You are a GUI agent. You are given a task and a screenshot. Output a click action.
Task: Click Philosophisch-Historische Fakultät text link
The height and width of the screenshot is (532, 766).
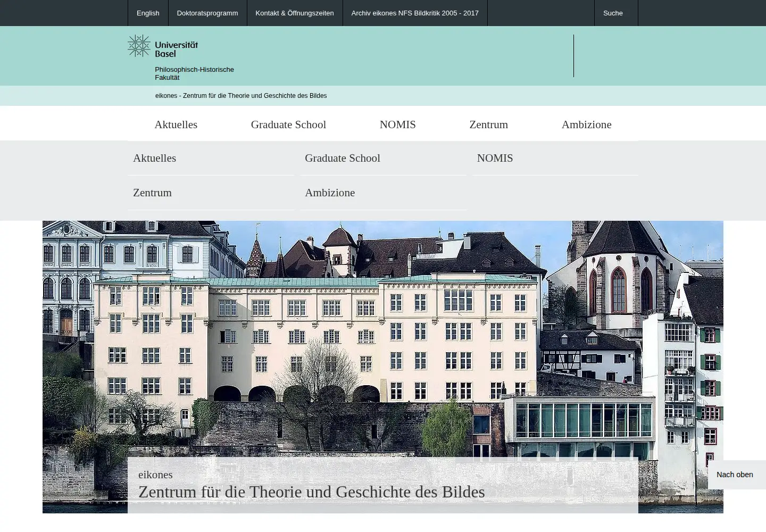click(194, 73)
